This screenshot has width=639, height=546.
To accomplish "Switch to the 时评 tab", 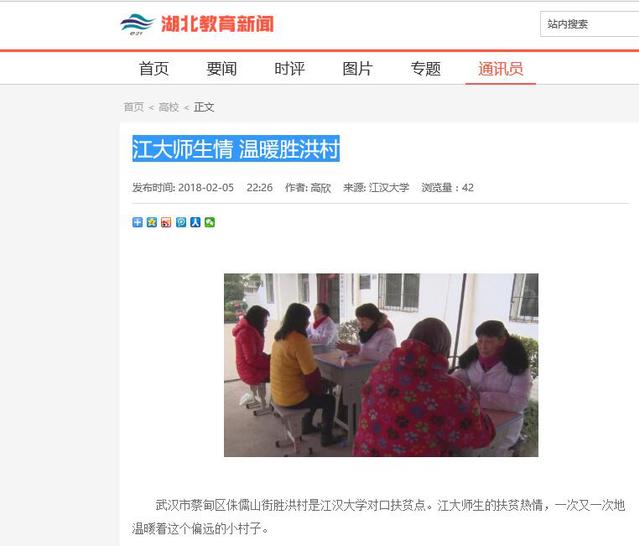I will coord(289,68).
